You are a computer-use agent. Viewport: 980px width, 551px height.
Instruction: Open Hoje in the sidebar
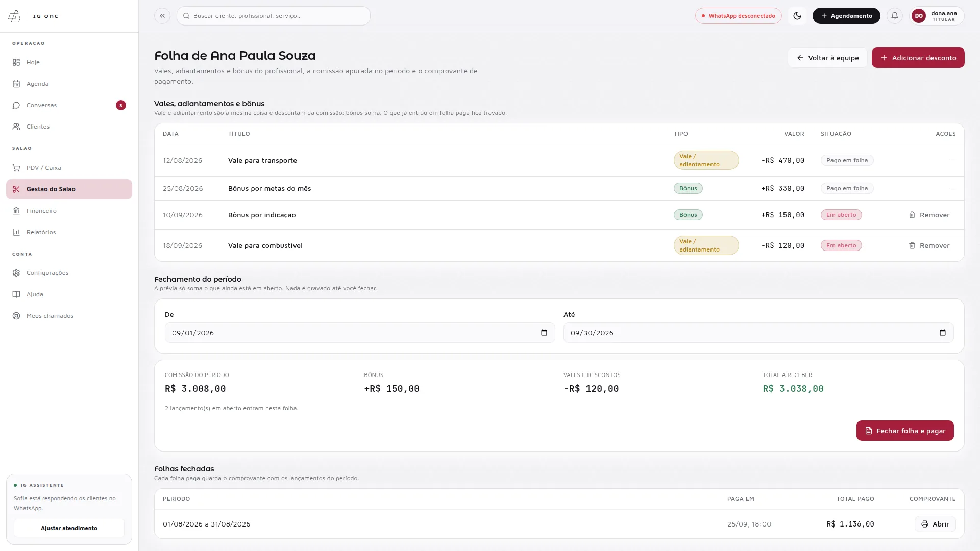pos(69,62)
